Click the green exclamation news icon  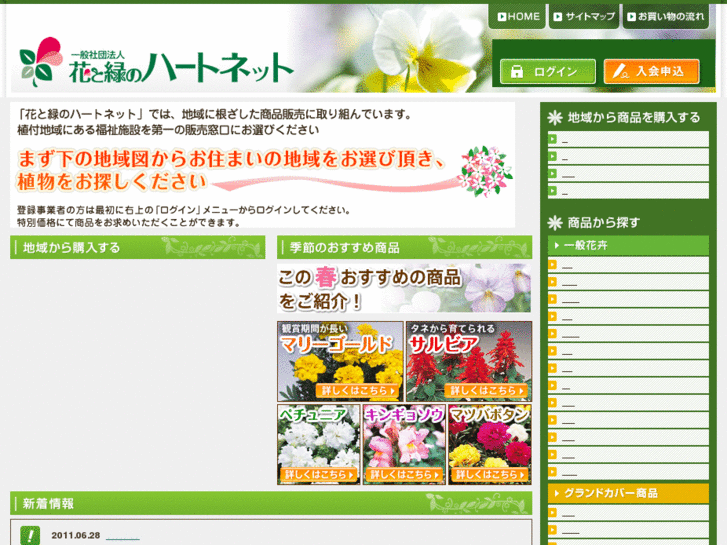(30, 535)
